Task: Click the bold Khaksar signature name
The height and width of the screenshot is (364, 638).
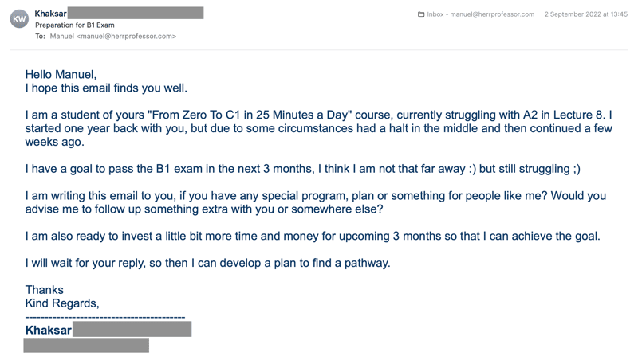Action: [49, 330]
